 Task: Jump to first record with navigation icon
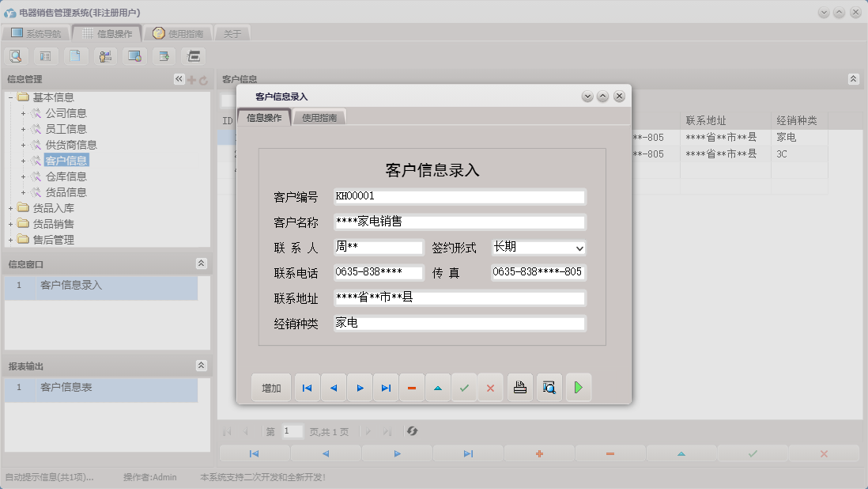click(307, 388)
